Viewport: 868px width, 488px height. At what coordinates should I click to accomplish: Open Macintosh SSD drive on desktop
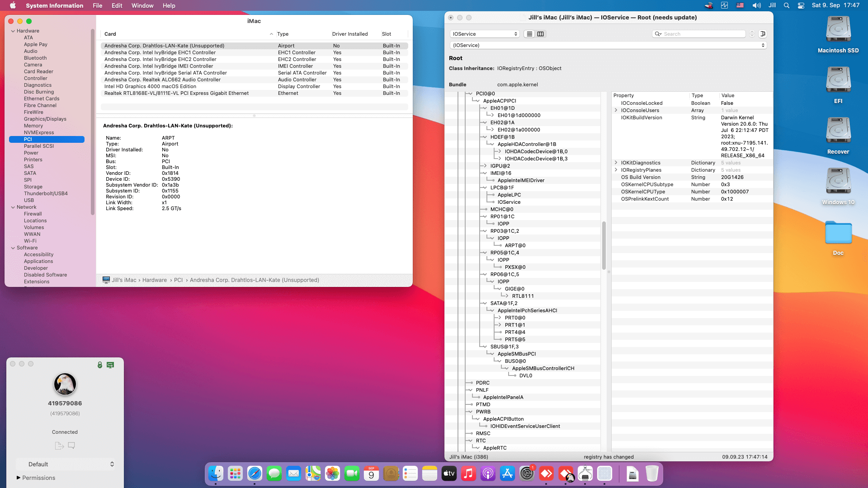coord(838,34)
